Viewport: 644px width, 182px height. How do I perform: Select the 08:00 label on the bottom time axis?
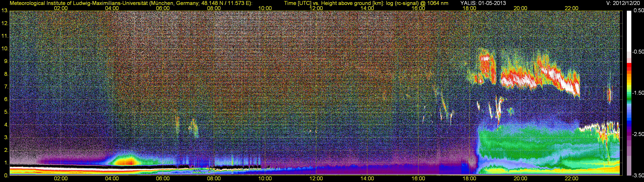[x=214, y=179]
